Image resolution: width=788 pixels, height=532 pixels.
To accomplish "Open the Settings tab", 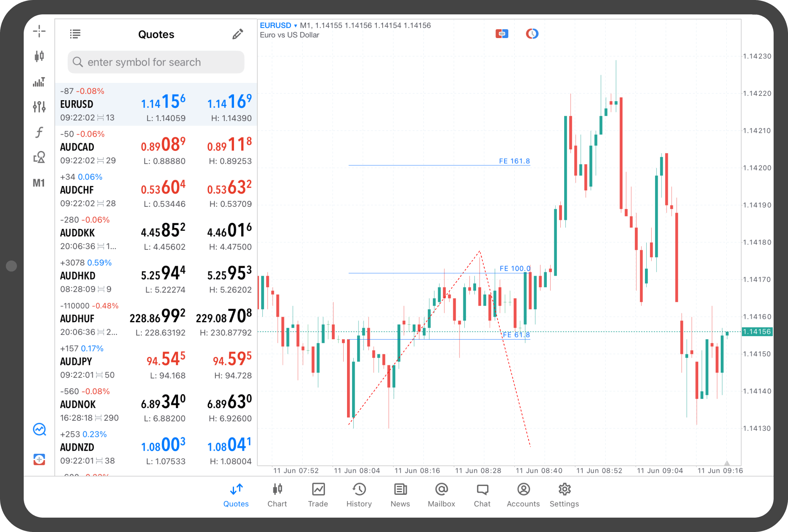I will click(564, 495).
